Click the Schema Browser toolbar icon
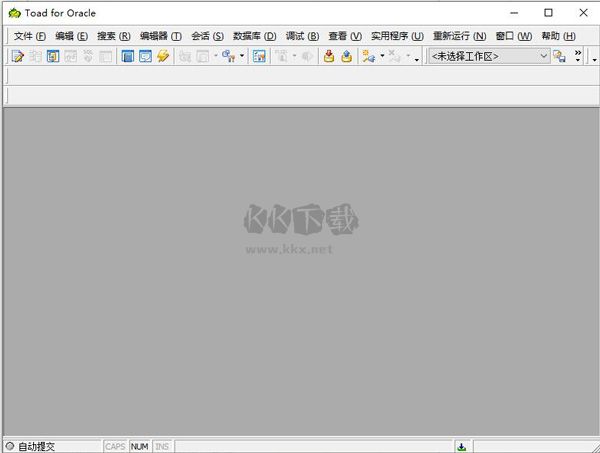The image size is (600, 453). click(x=128, y=57)
